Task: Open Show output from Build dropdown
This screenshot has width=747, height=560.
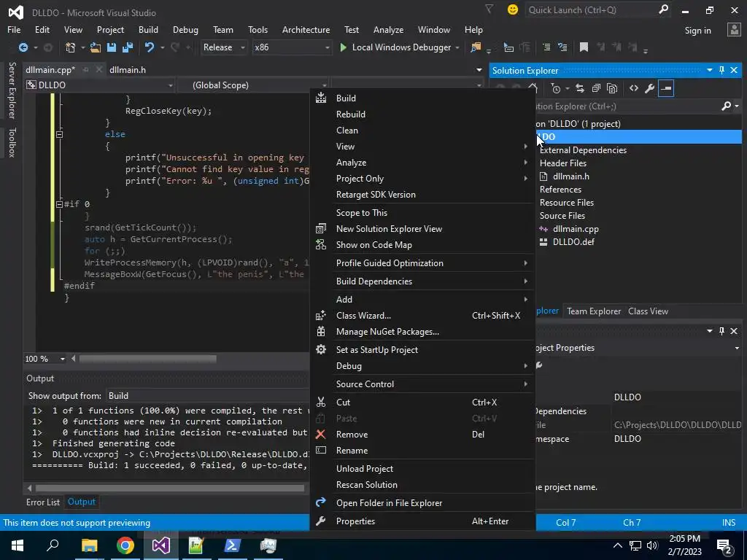Action: [207, 396]
